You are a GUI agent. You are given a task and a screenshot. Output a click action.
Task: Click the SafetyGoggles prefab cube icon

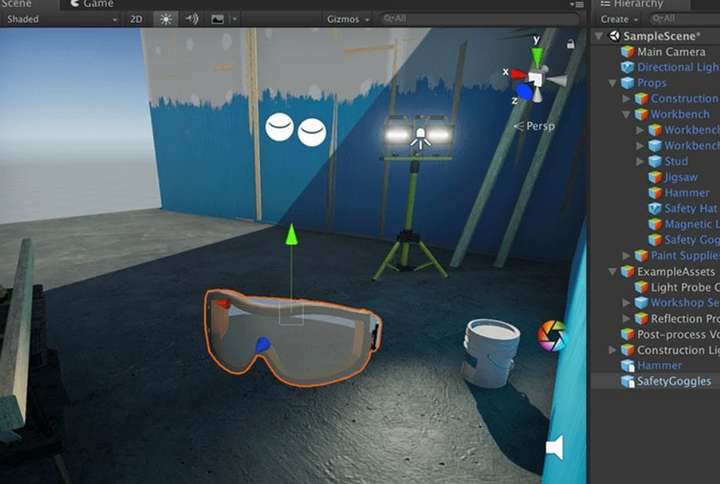click(x=627, y=381)
